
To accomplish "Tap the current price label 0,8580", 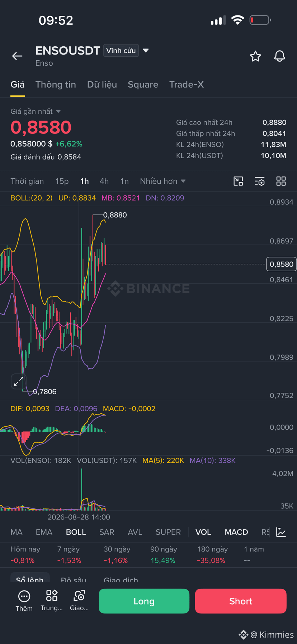I will 281,264.
